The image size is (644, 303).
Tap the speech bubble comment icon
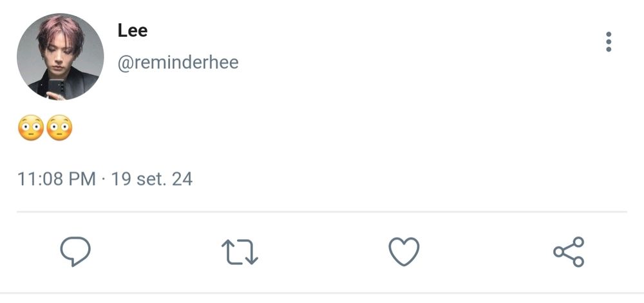point(75,251)
